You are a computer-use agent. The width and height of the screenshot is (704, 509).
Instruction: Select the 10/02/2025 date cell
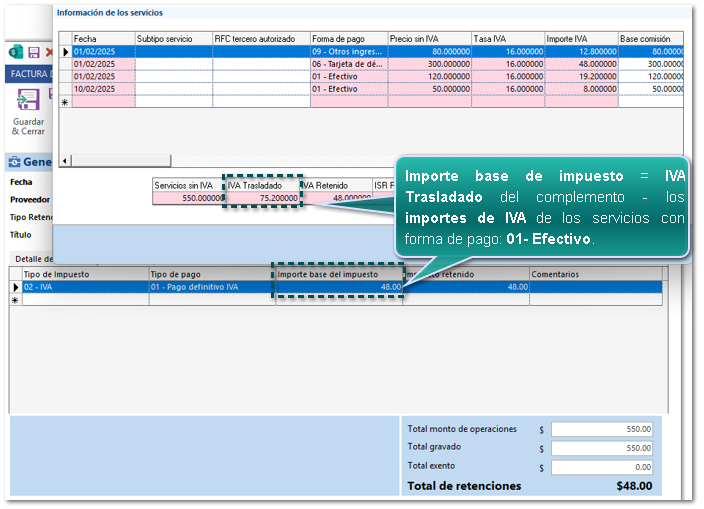[103, 88]
